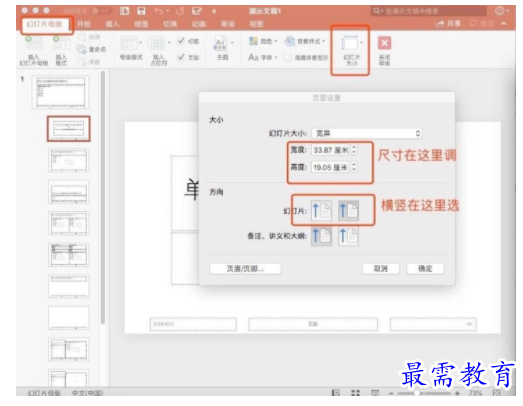Toggle Hide Background Graphics checkbox
The height and width of the screenshot is (406, 523).
[287, 57]
